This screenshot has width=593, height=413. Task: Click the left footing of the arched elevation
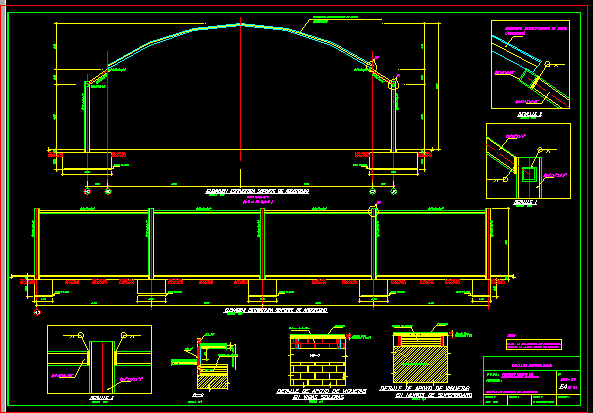pos(87,161)
